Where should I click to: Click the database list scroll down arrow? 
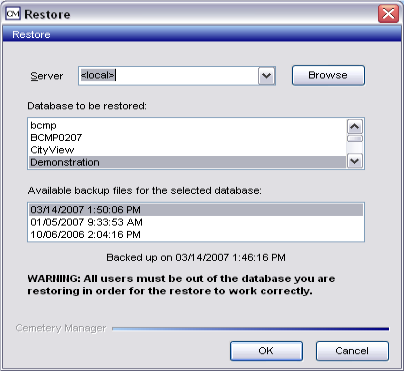point(355,161)
